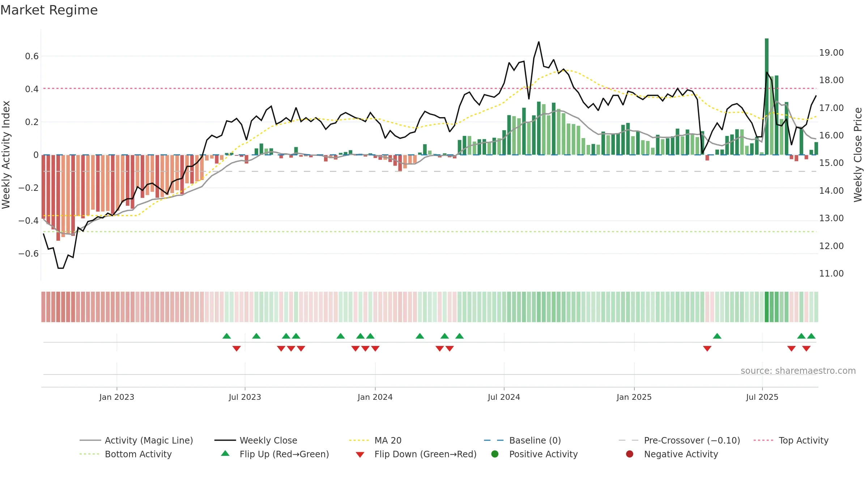The width and height of the screenshot is (868, 488).
Task: Click the only flip-down triangle between Jan and Jul 2025
Action: 707,348
